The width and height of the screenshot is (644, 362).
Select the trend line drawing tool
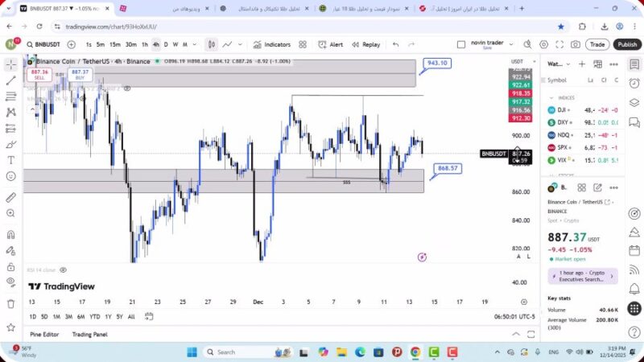point(10,80)
